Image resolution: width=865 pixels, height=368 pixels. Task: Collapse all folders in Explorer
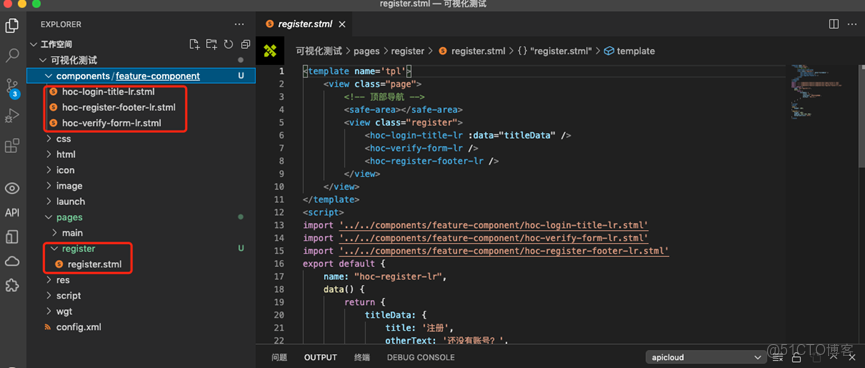click(245, 44)
